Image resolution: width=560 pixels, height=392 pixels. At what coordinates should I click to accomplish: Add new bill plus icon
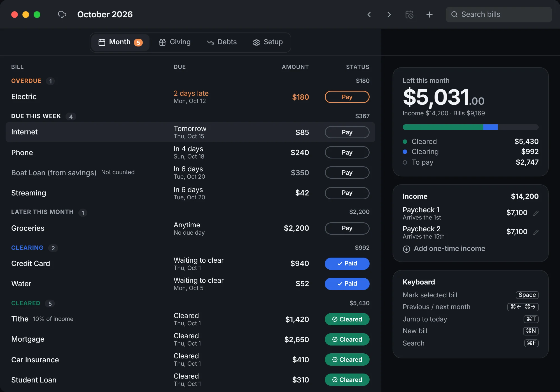tap(429, 15)
